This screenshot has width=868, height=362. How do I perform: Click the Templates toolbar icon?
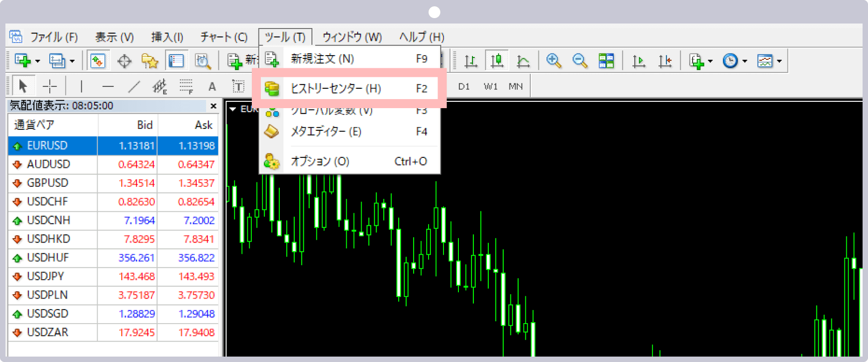[765, 61]
